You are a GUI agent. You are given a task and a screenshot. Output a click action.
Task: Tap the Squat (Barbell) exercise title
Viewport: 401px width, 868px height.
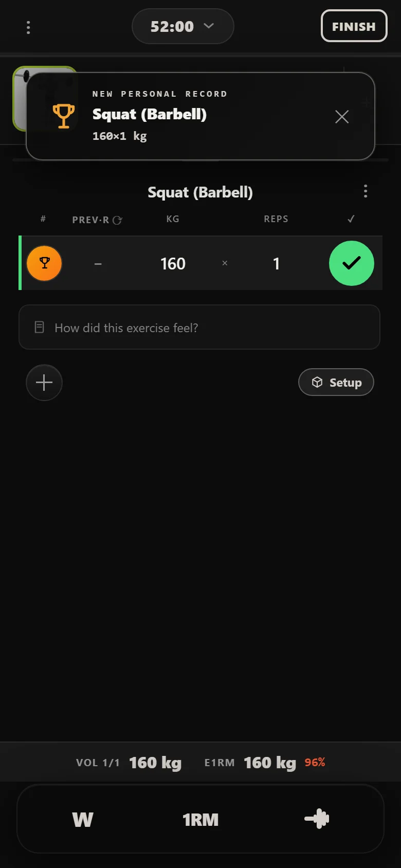pyautogui.click(x=200, y=192)
